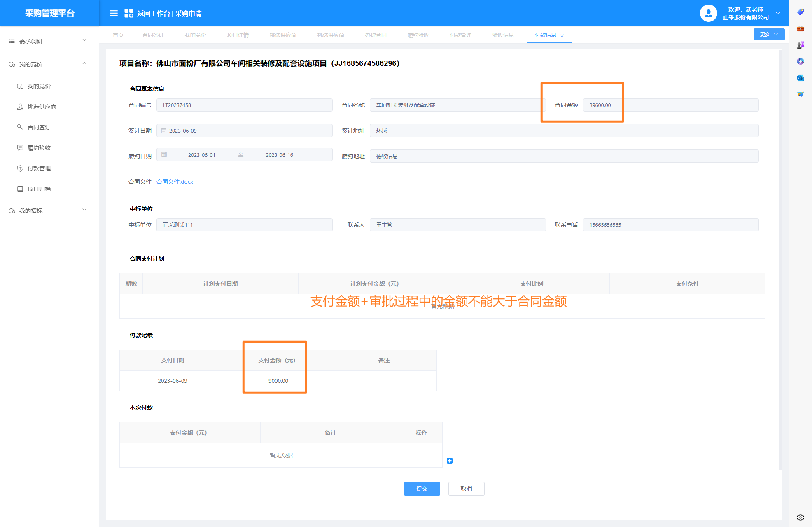
Task: Click the hamburger menu collapse icon
Action: [x=114, y=13]
